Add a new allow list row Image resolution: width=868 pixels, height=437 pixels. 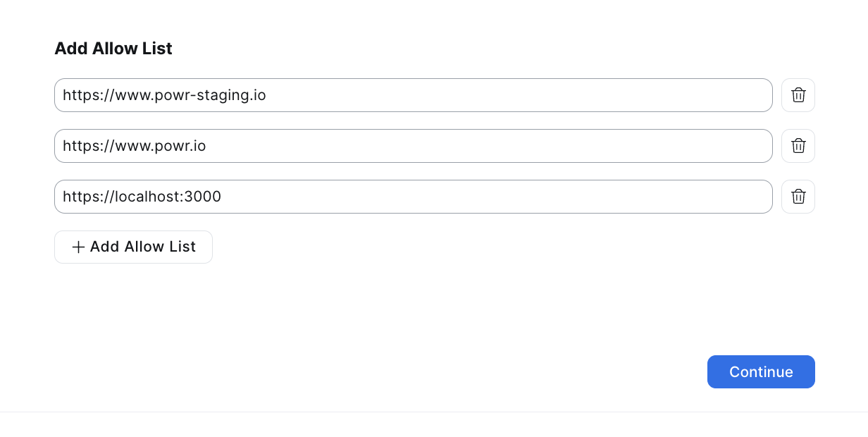tap(133, 247)
